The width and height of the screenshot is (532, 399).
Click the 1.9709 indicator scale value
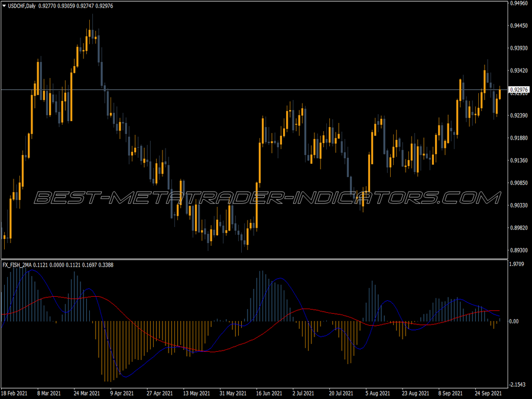[x=517, y=264]
